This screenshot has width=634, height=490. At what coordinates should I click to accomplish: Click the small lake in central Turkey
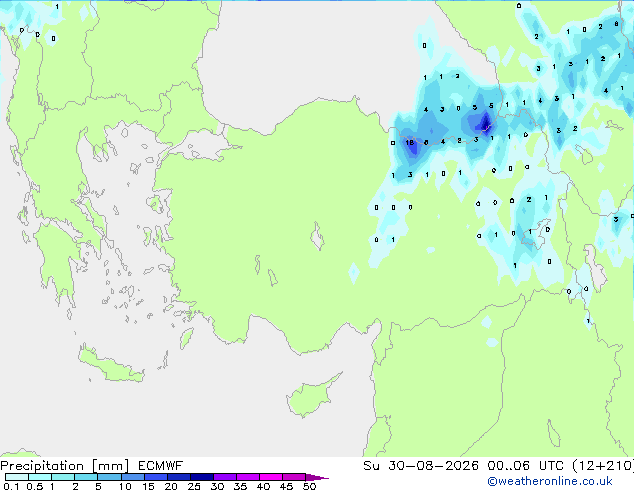click(317, 237)
